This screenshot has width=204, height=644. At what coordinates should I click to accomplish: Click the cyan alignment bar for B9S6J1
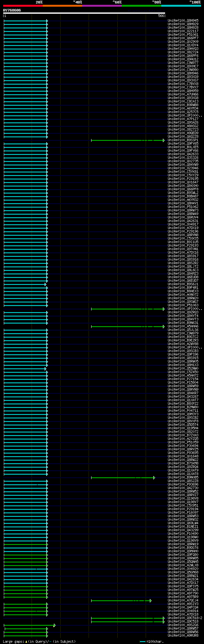pos(25,284)
